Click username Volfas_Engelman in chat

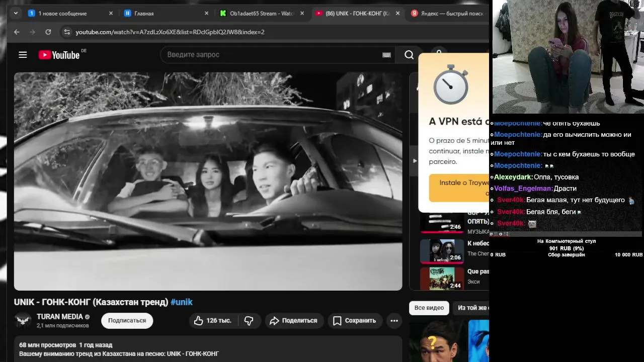(523, 189)
